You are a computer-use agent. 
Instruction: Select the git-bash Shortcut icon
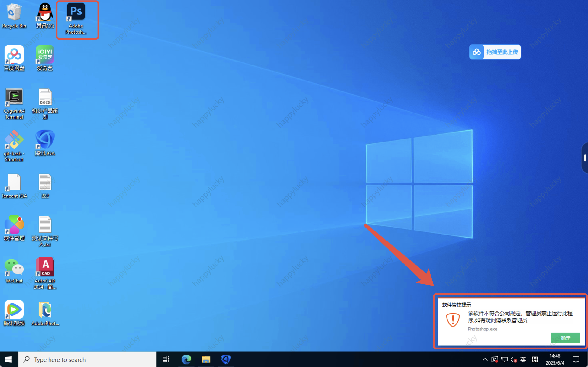[14, 140]
